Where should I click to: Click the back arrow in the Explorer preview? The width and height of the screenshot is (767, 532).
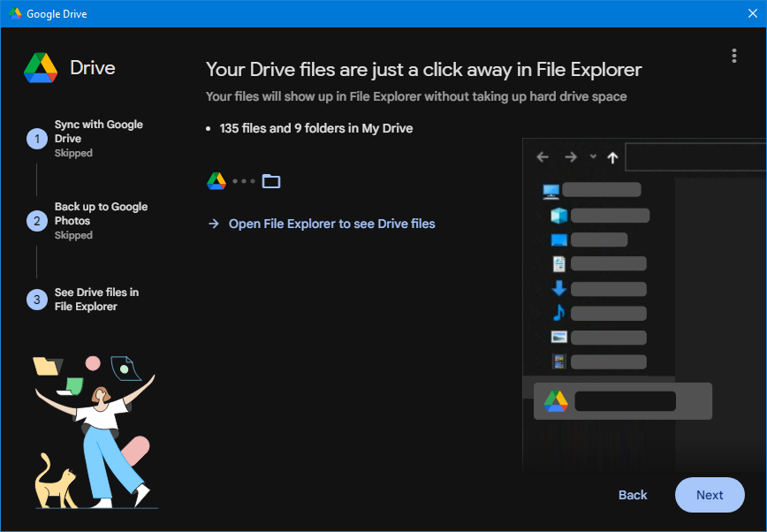pyautogui.click(x=542, y=156)
